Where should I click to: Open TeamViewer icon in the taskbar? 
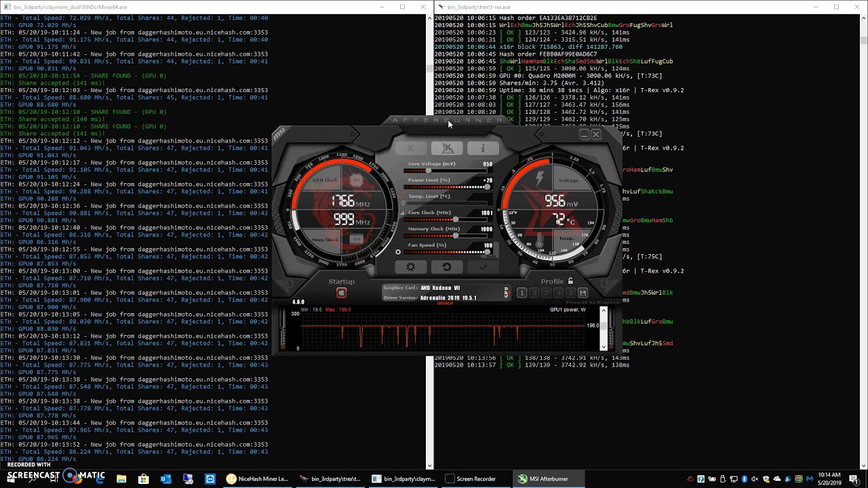[210, 479]
